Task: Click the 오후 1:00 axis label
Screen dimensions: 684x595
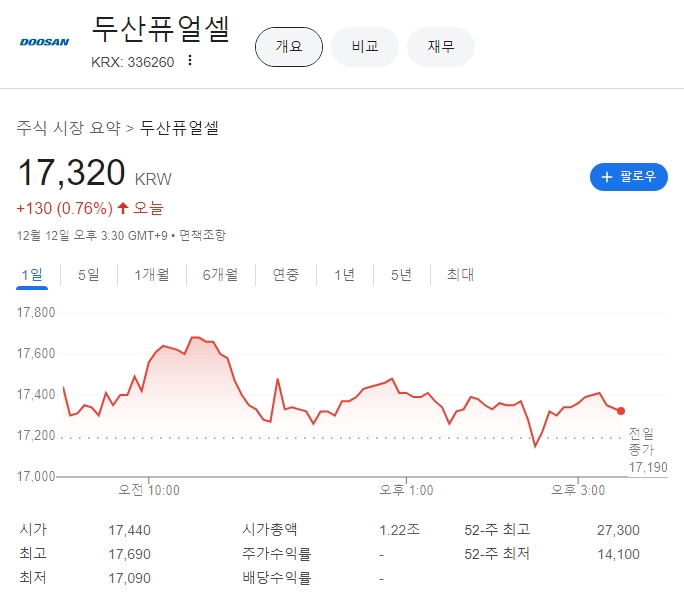Action: click(x=406, y=490)
